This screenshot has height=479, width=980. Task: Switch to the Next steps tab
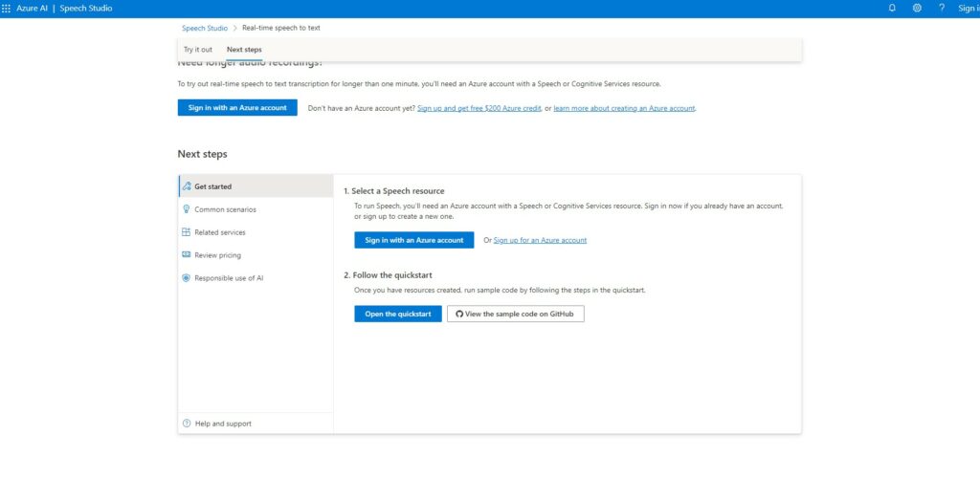tap(244, 50)
